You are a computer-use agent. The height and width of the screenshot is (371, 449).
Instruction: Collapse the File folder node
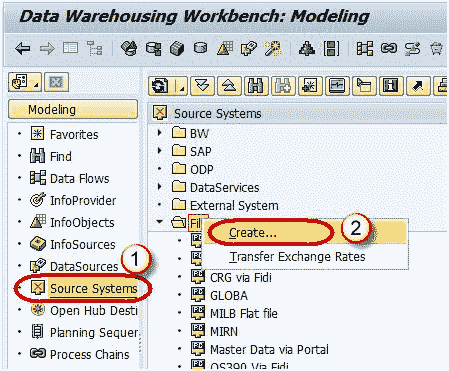[160, 222]
